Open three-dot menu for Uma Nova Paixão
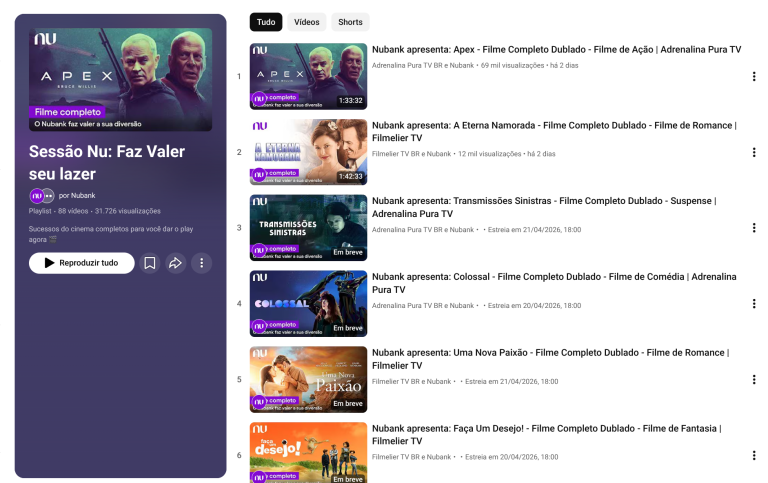Screen dimensions: 768x483 [753, 380]
